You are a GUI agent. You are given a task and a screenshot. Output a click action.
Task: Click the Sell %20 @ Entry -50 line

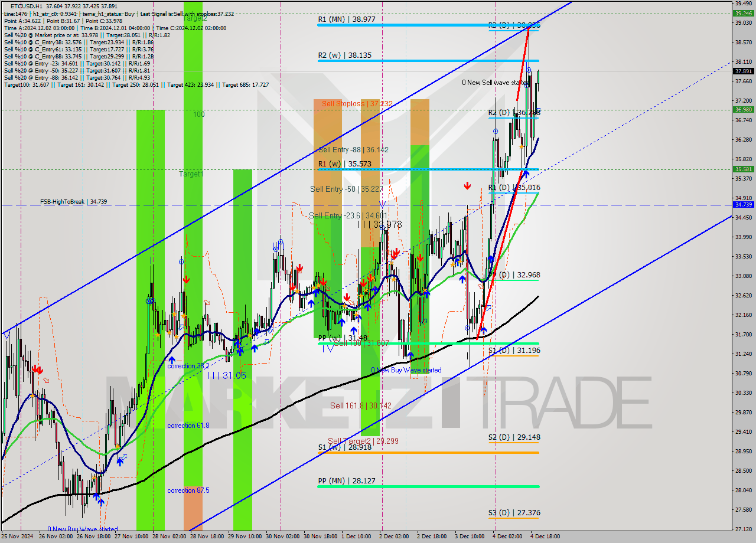[77, 71]
